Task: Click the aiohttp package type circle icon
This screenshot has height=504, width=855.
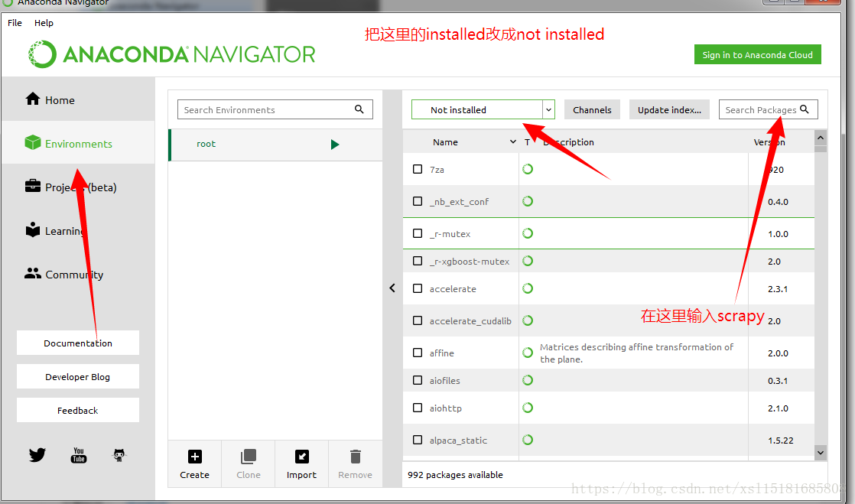Action: tap(527, 408)
